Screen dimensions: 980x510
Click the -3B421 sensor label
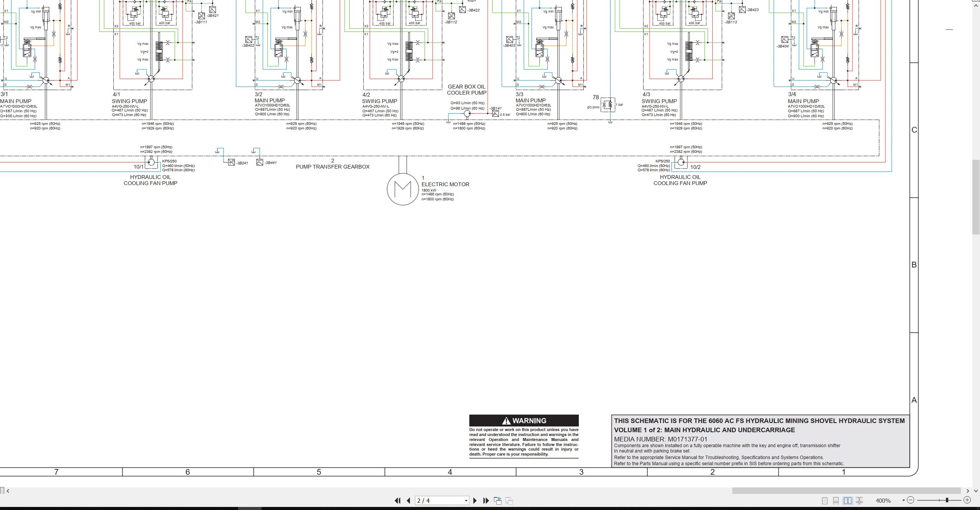[x=212, y=16]
